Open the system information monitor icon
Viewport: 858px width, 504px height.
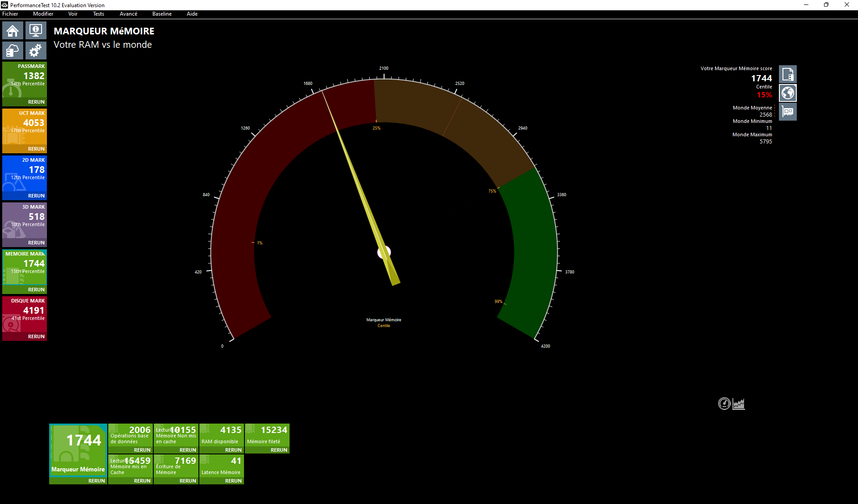[x=36, y=31]
